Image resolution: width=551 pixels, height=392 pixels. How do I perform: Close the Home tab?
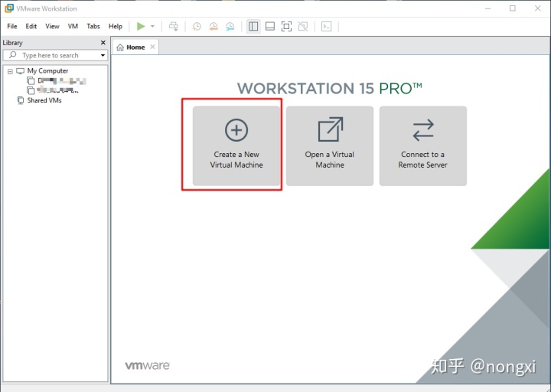coord(152,47)
